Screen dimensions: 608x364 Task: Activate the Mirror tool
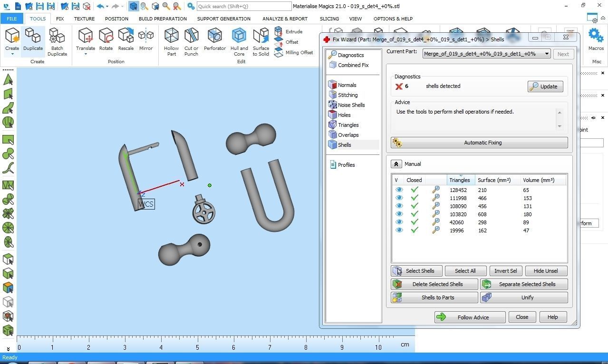coord(146,39)
